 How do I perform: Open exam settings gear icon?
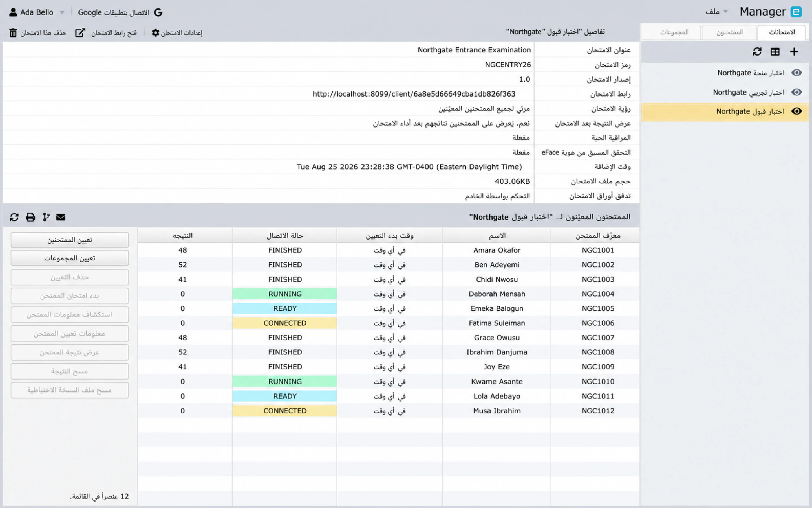(x=155, y=32)
